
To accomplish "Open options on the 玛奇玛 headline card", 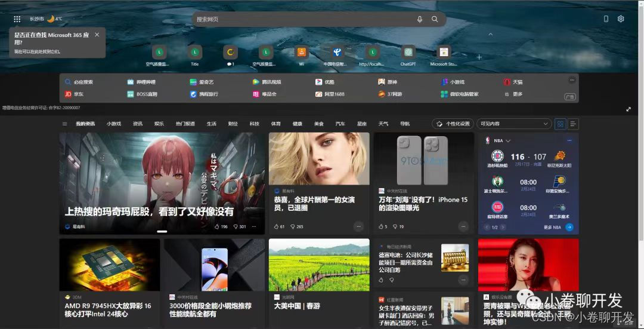I will pos(254,227).
